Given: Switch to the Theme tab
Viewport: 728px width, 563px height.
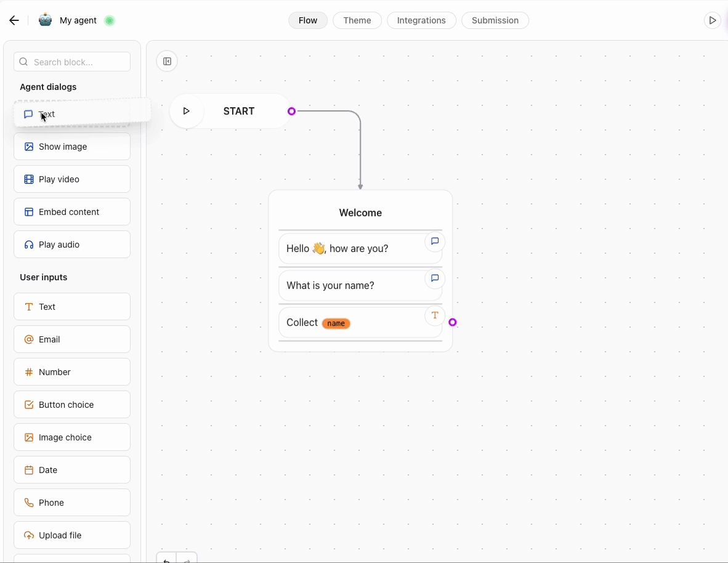Looking at the screenshot, I should (x=357, y=20).
